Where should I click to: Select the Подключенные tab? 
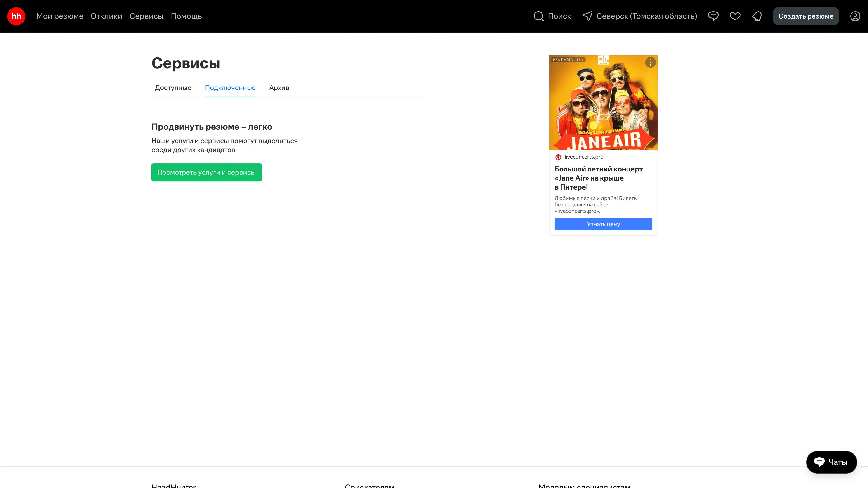[x=230, y=88]
